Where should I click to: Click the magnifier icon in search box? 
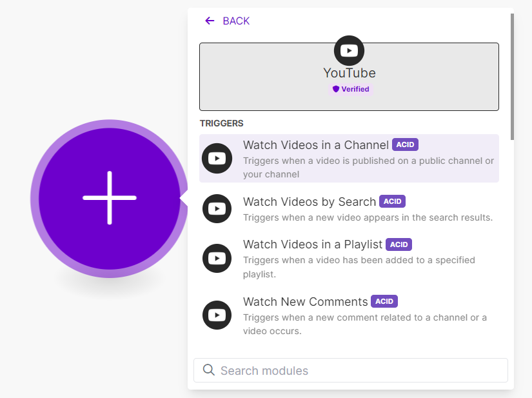coord(209,370)
